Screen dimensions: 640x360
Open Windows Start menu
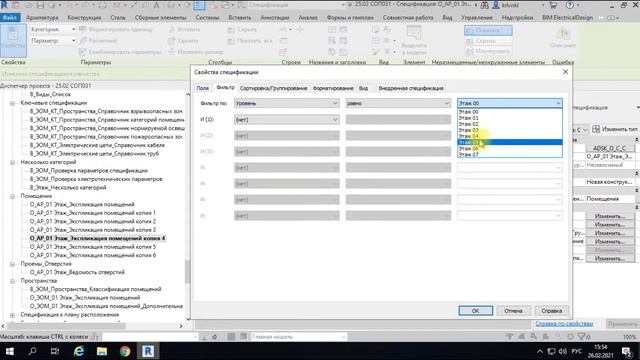(9, 351)
